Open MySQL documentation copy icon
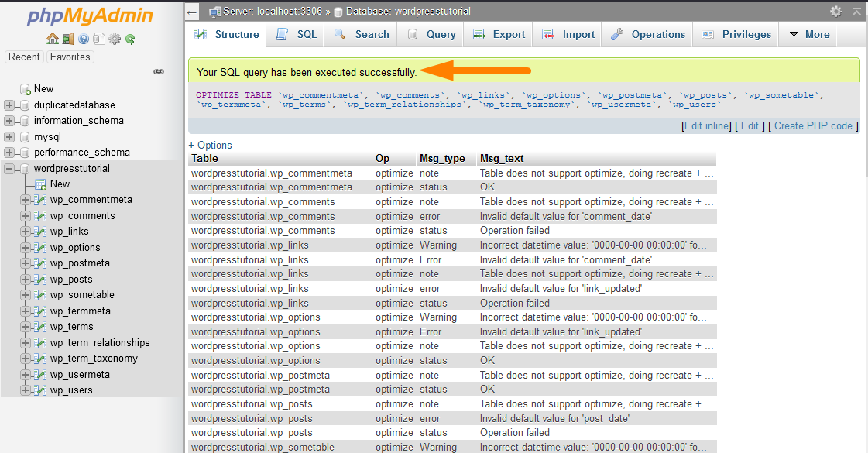The width and height of the screenshot is (868, 453). point(99,39)
